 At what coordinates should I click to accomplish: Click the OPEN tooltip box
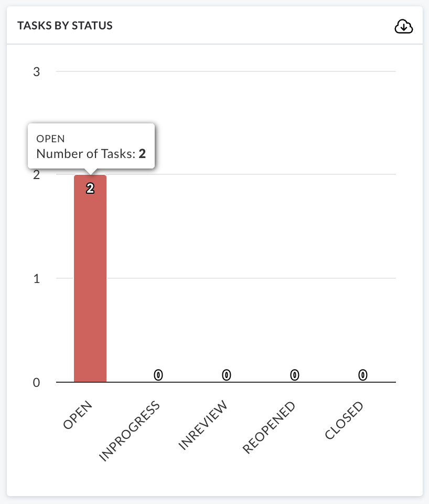point(91,146)
